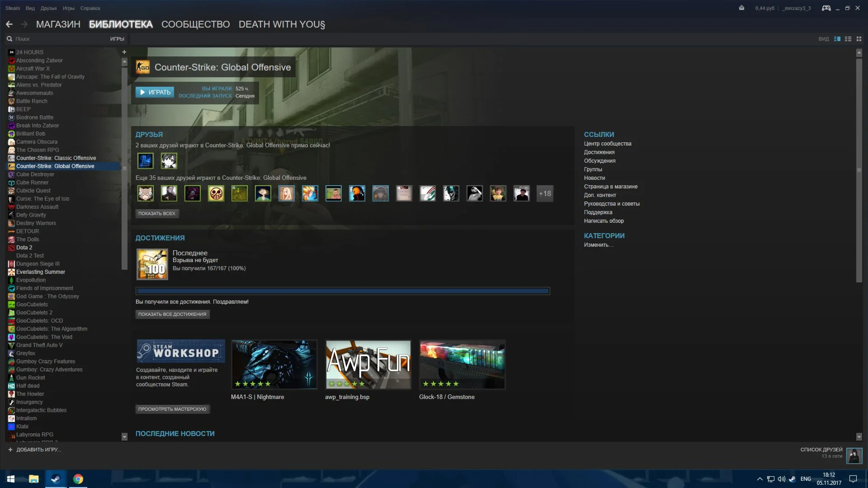
Task: Click the CS:GO logo beside the game title
Action: [143, 66]
